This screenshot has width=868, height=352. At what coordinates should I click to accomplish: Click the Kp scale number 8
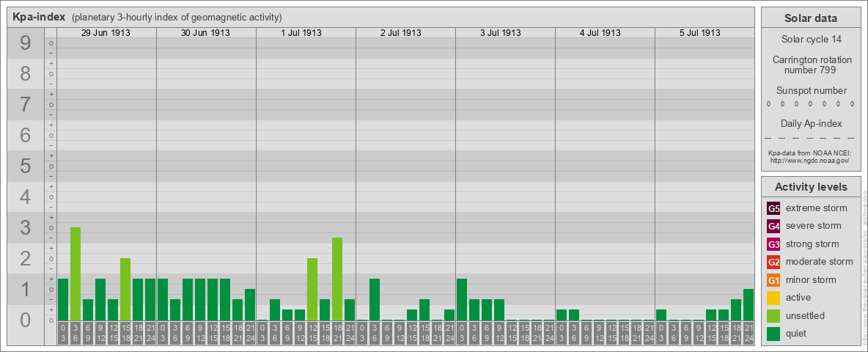26,73
